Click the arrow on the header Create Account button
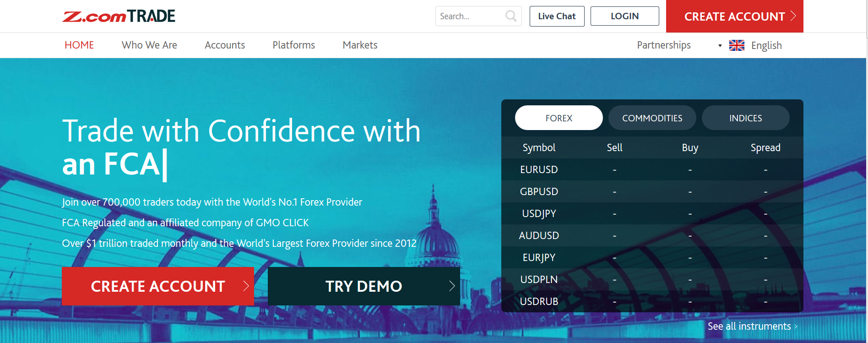 pyautogui.click(x=793, y=16)
